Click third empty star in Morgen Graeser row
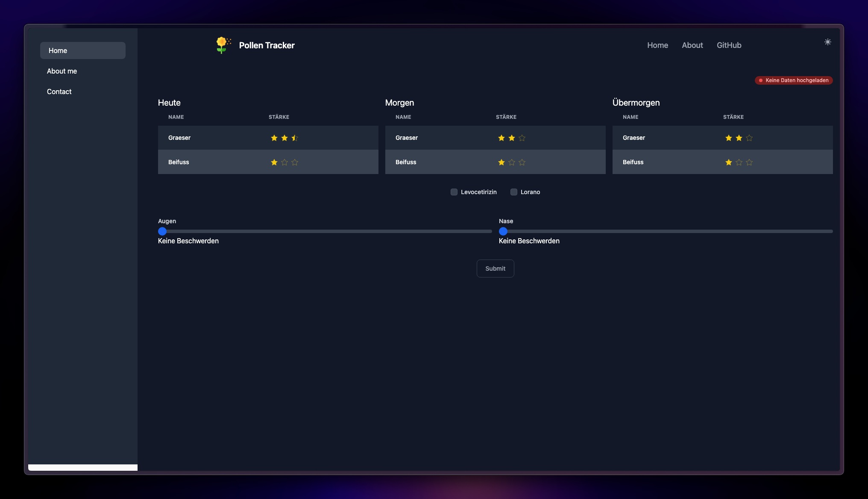The image size is (868, 499). [522, 138]
